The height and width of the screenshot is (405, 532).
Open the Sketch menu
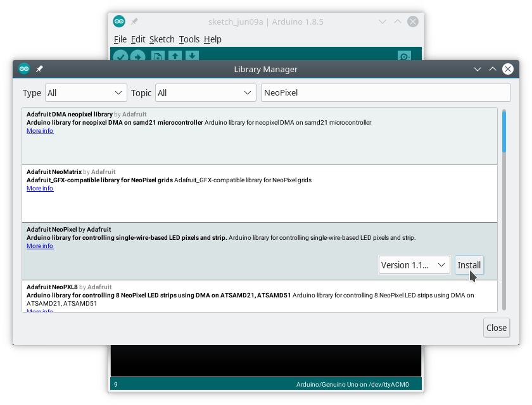tap(162, 39)
